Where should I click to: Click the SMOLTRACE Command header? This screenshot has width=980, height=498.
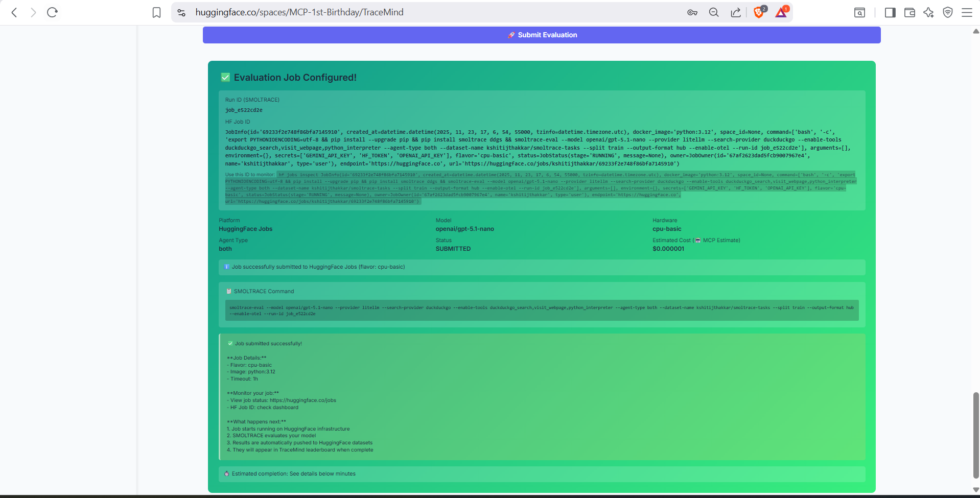click(264, 291)
